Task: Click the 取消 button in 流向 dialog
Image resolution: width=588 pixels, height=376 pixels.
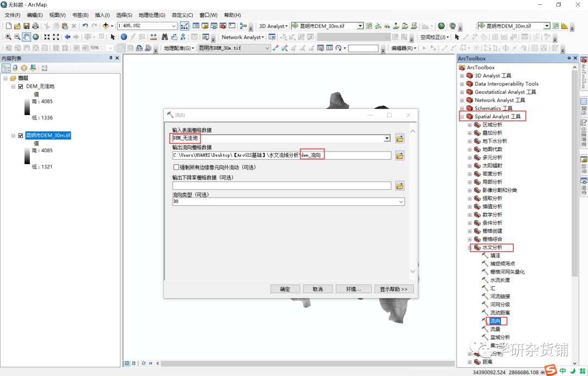Action: click(317, 289)
